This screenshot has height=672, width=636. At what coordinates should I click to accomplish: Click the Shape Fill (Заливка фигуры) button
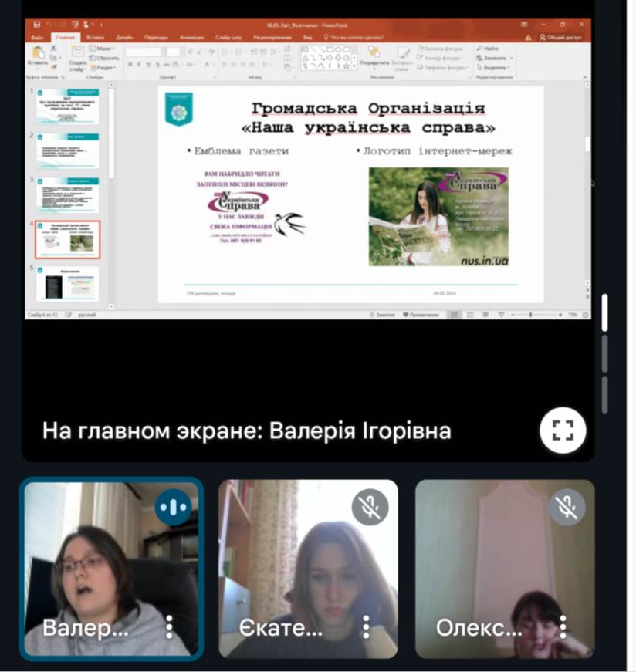(440, 49)
